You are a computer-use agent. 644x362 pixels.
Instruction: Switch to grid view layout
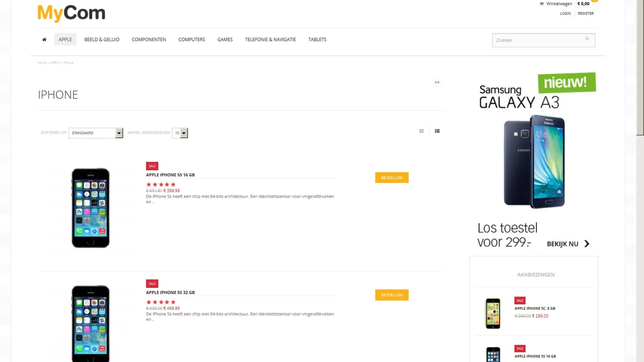421,131
